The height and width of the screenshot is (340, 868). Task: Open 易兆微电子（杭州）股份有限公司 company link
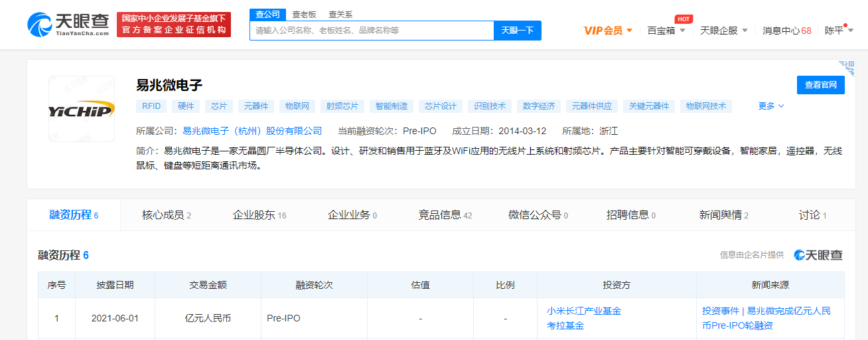[252, 131]
